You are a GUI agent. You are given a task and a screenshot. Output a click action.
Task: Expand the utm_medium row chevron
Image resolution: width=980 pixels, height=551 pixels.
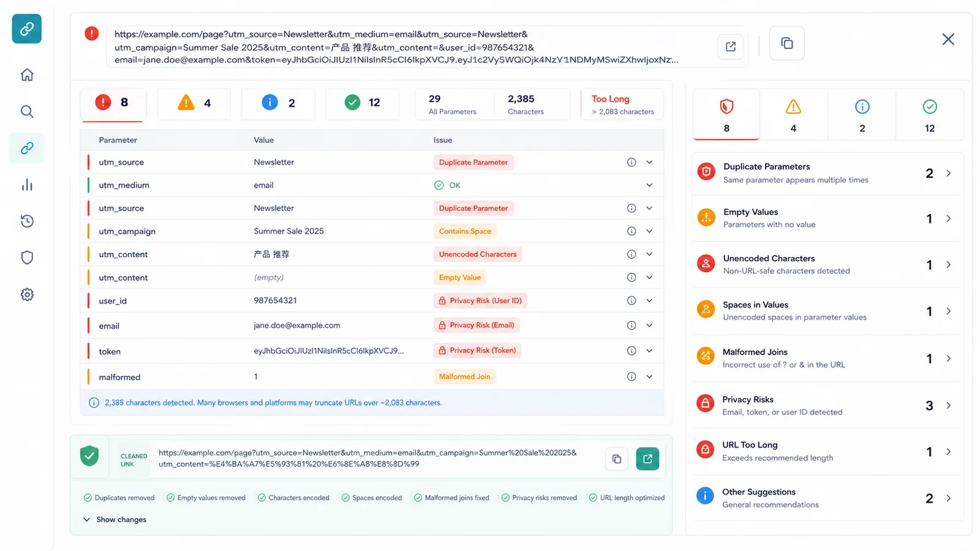(649, 185)
